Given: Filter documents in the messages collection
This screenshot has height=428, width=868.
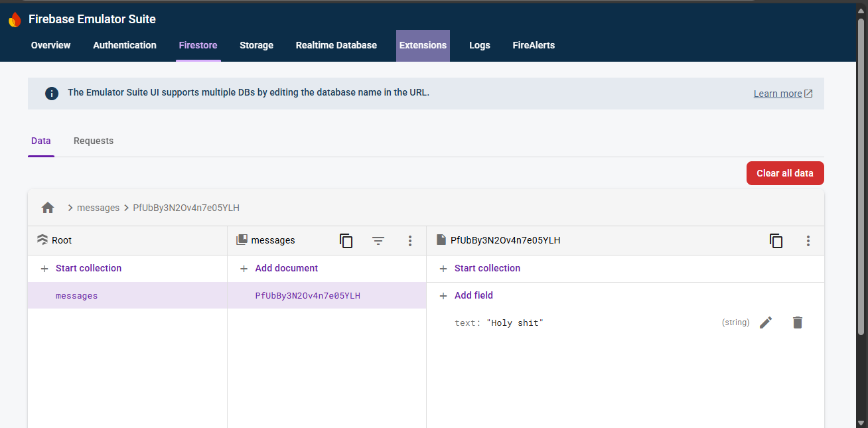Looking at the screenshot, I should (x=378, y=241).
